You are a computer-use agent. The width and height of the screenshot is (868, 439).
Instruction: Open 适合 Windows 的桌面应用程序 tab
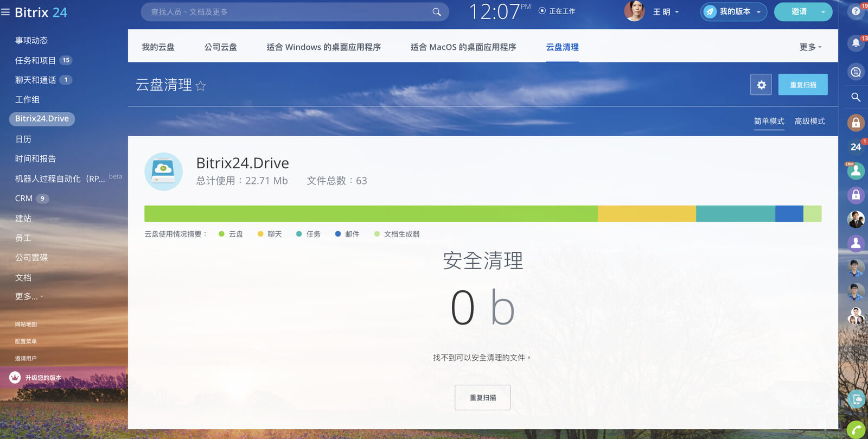coord(323,47)
